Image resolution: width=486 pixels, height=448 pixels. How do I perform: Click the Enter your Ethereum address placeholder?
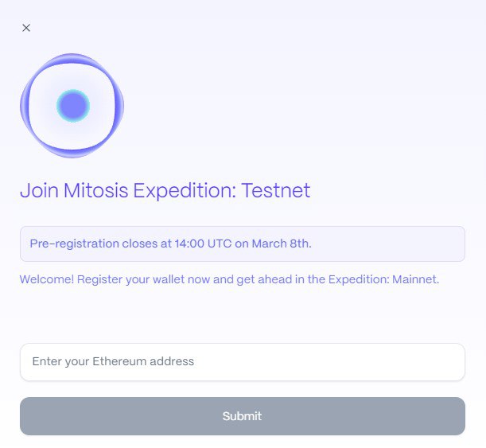tap(113, 361)
